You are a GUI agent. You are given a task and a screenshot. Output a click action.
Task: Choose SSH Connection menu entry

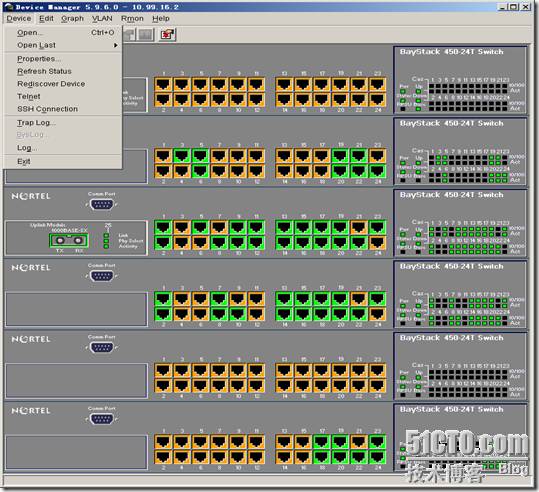(x=63, y=109)
